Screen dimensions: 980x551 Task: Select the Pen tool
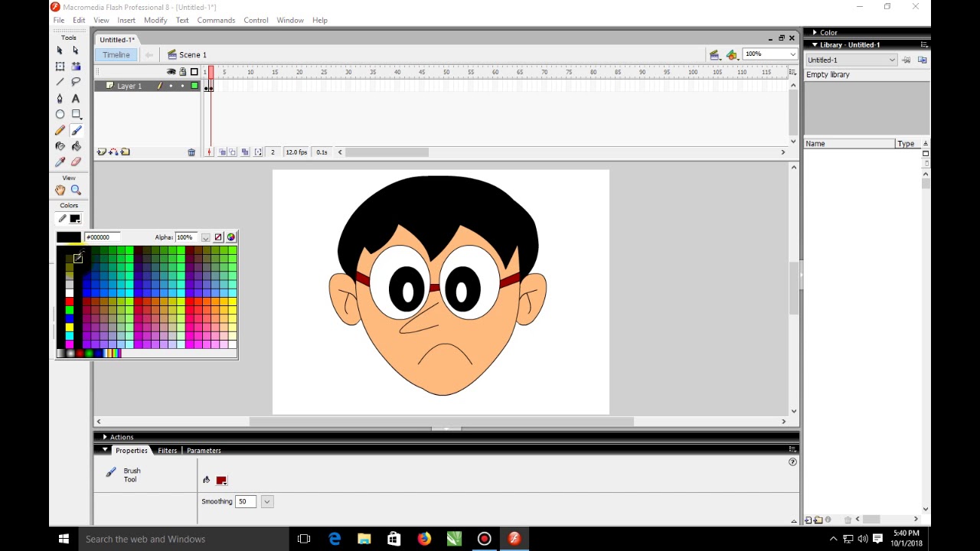[x=60, y=98]
